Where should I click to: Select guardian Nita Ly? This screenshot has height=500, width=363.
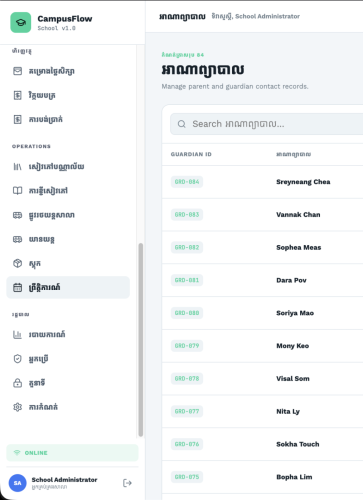click(288, 411)
